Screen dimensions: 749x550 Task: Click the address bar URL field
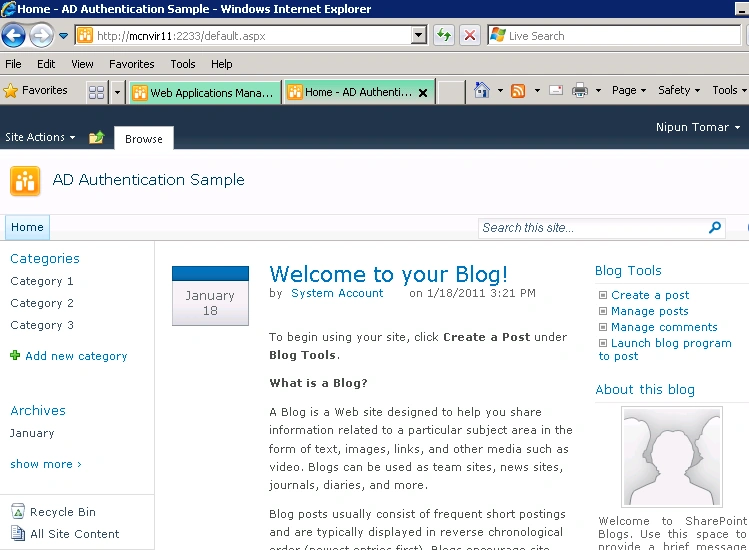click(x=244, y=36)
